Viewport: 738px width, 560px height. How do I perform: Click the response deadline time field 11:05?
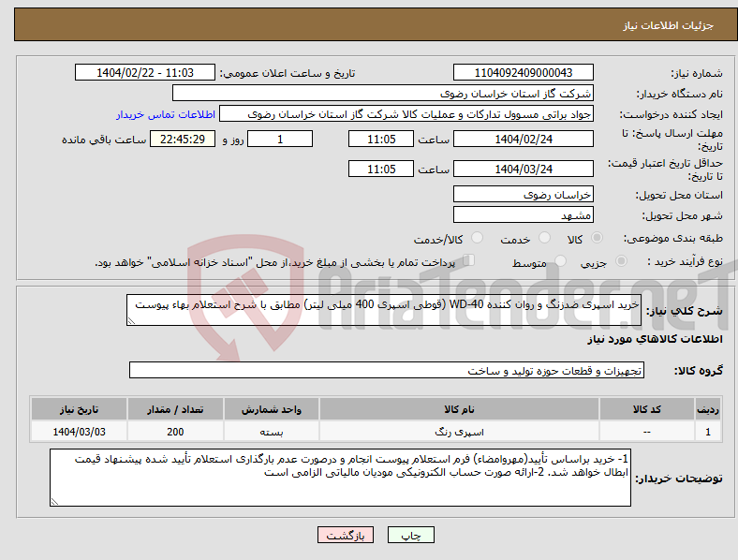point(381,139)
